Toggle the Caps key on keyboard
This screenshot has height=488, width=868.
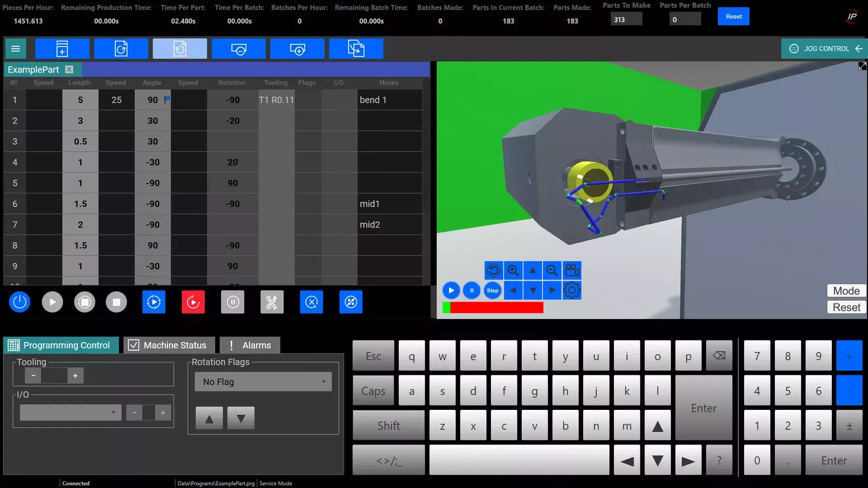point(373,391)
